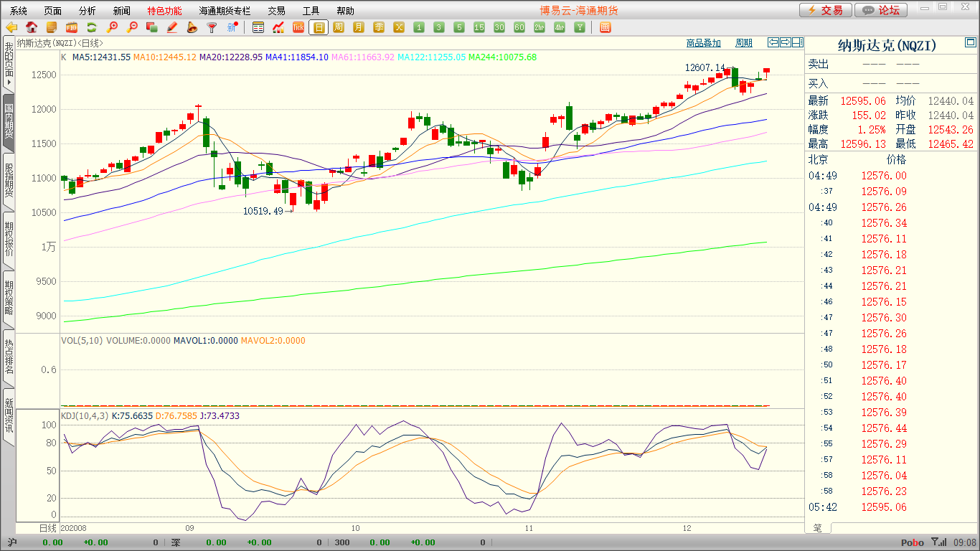This screenshot has height=551, width=980.
Task: Click the 商品叠加 link
Action: (x=703, y=43)
